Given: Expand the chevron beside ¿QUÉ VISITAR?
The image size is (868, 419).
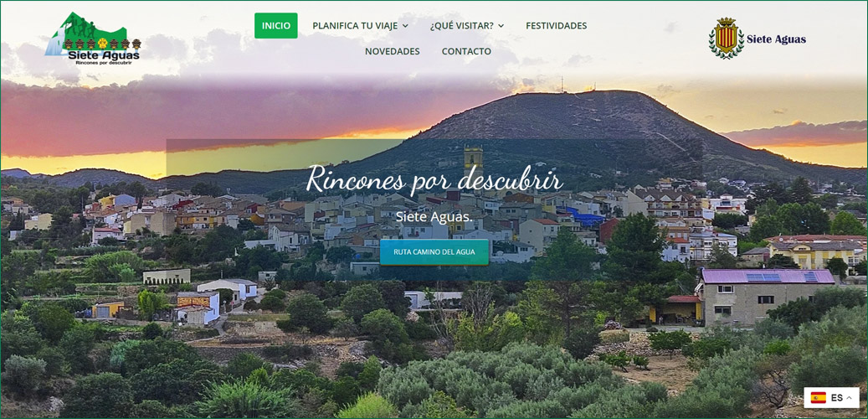Looking at the screenshot, I should (501, 25).
